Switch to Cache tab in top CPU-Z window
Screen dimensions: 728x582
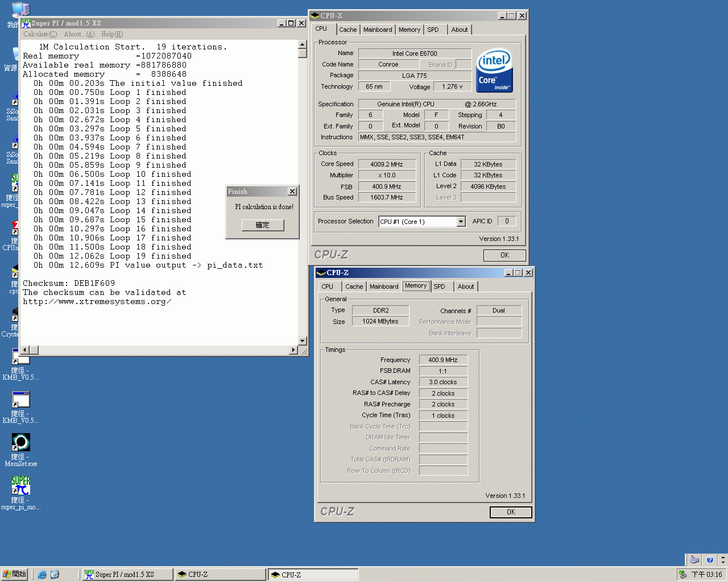[x=348, y=30]
